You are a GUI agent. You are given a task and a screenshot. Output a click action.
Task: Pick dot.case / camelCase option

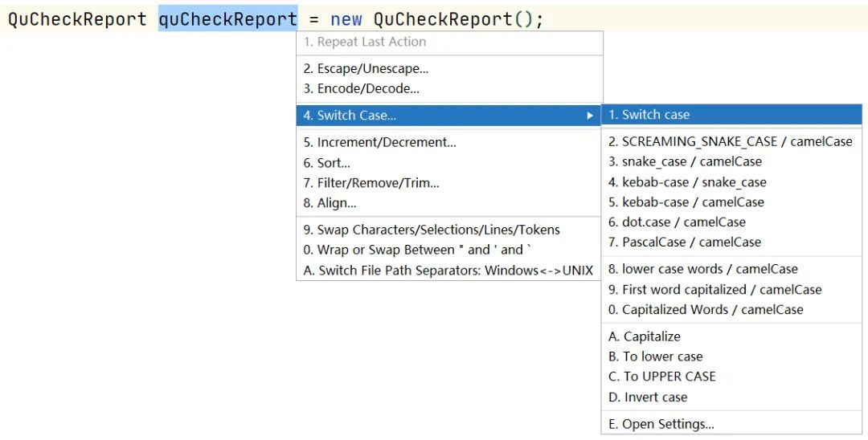point(732,222)
